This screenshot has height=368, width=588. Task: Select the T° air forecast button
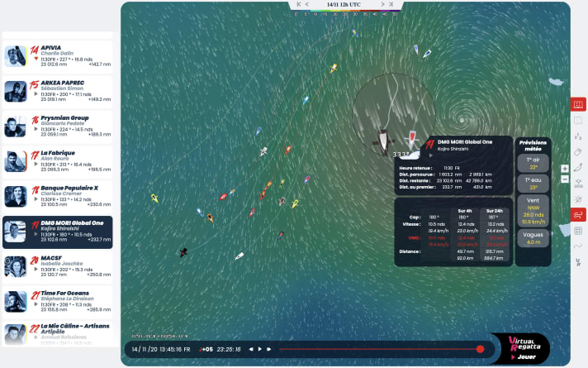pos(533,163)
